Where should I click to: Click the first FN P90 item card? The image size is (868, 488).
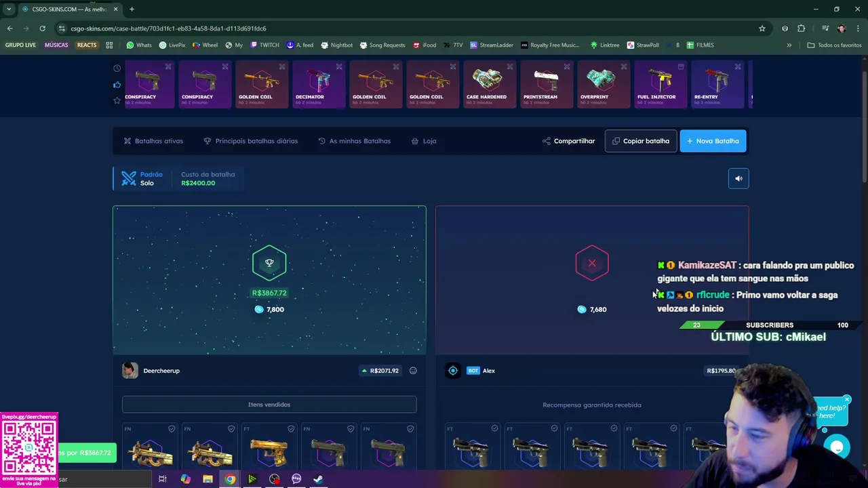(x=150, y=446)
